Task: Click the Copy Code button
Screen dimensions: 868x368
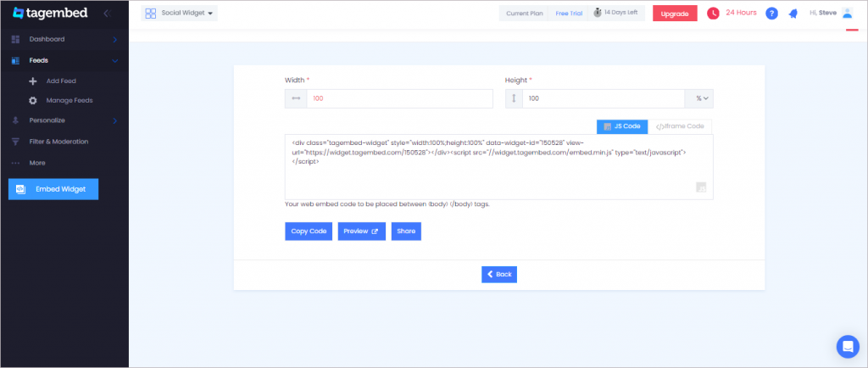Action: [309, 231]
